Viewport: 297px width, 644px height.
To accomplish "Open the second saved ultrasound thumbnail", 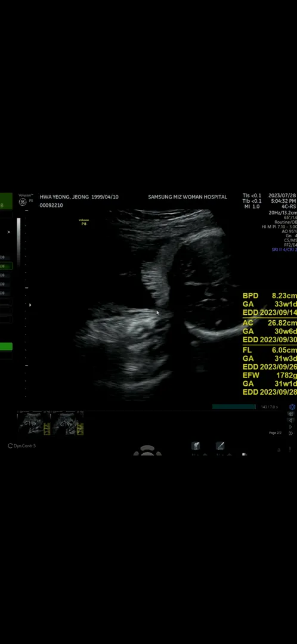I will pos(67,423).
